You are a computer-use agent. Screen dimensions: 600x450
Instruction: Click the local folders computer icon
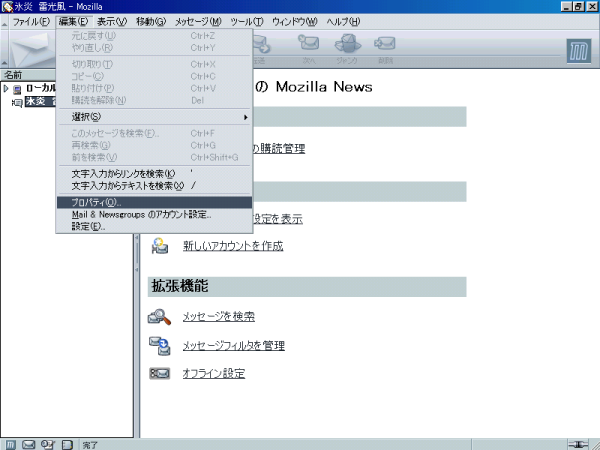point(17,90)
